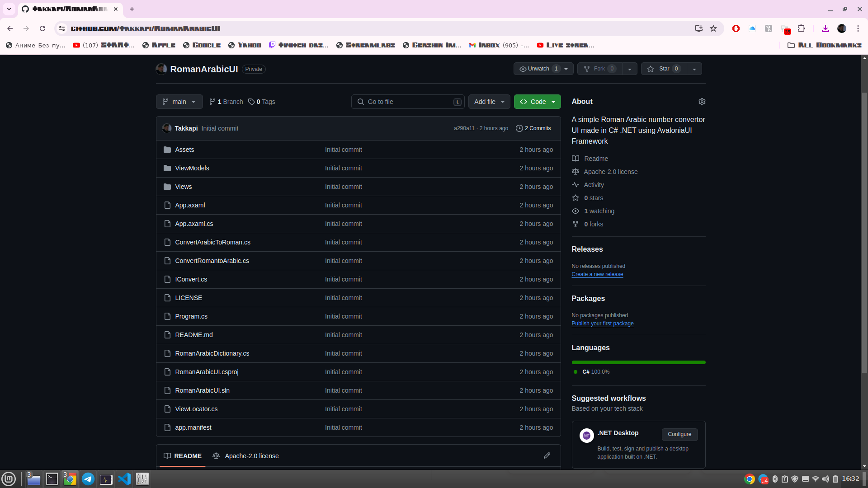The image size is (868, 488).
Task: Bookmark page with star icon in address bar
Action: click(713, 28)
